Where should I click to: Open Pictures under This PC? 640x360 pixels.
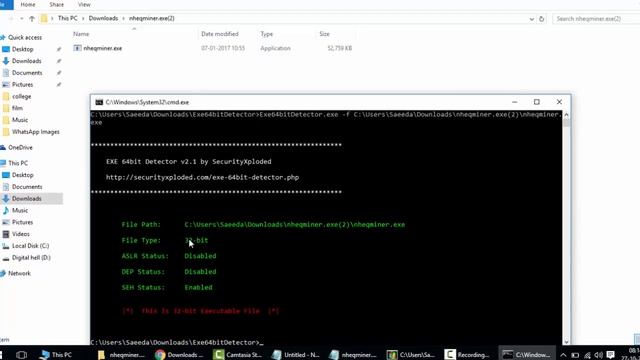(22, 222)
